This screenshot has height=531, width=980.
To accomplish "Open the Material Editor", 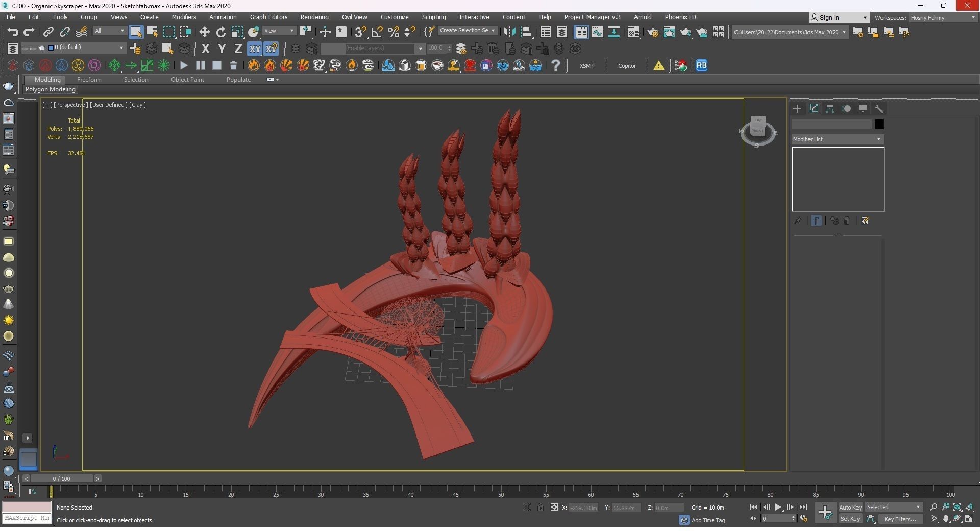I will tap(633, 32).
